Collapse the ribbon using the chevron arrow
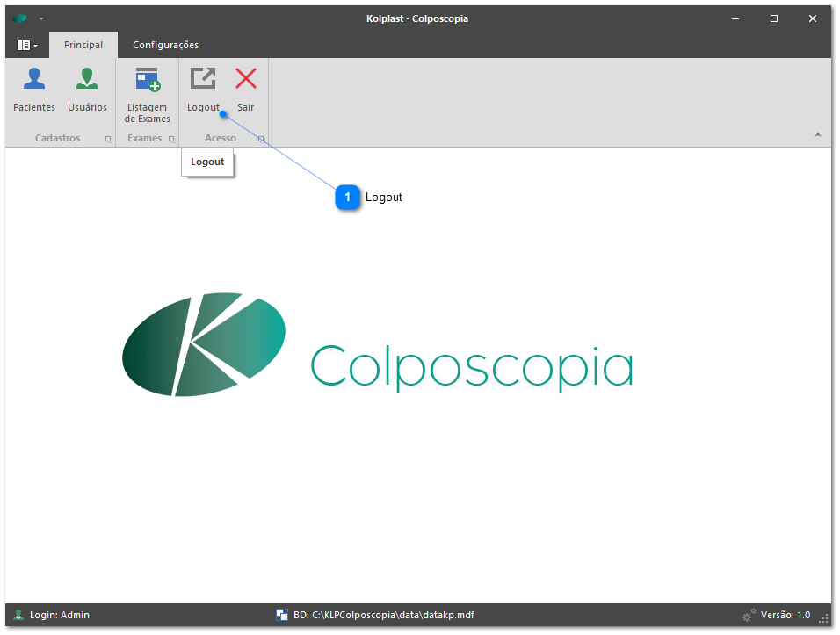This screenshot has height=635, width=840. tap(817, 135)
